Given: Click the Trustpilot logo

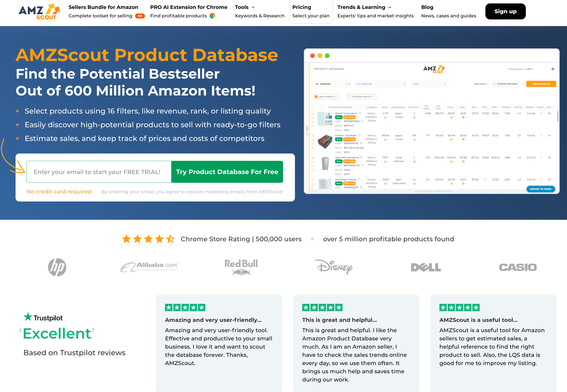Looking at the screenshot, I should 43,317.
